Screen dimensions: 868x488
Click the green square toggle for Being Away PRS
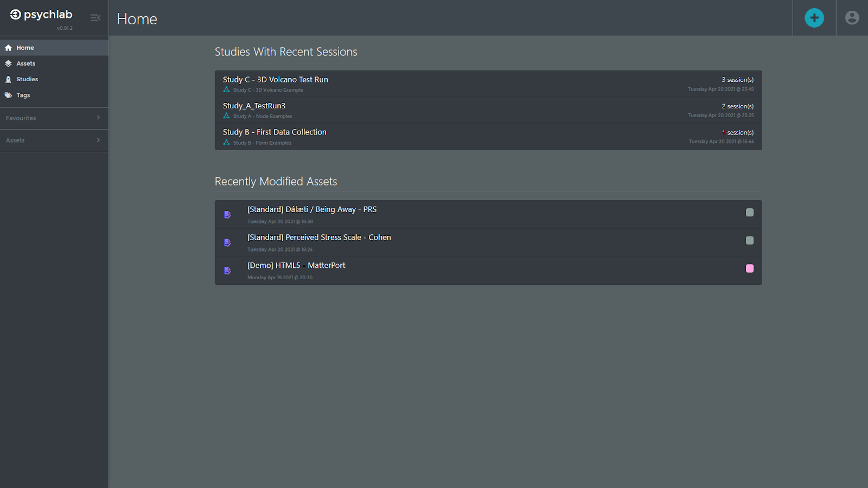[750, 213]
